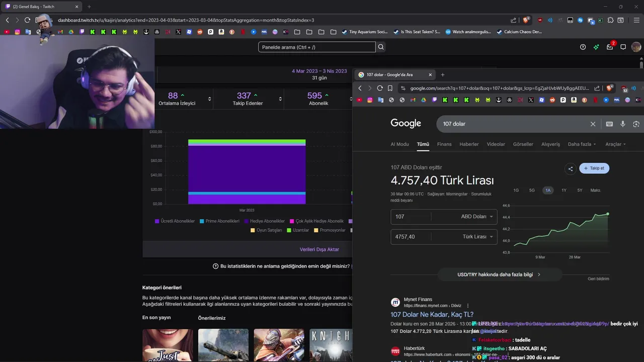Open Twitch dashboard help question-mark icon
The height and width of the screenshot is (362, 644).
[583, 47]
